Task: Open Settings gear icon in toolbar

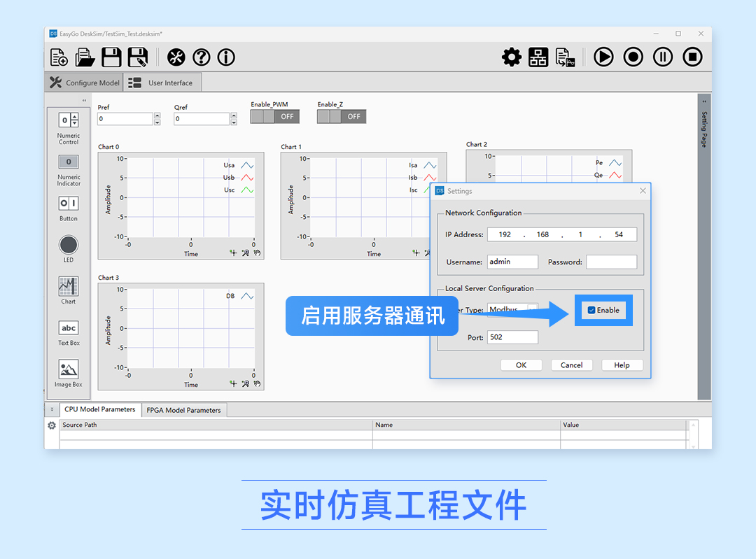Action: point(512,57)
